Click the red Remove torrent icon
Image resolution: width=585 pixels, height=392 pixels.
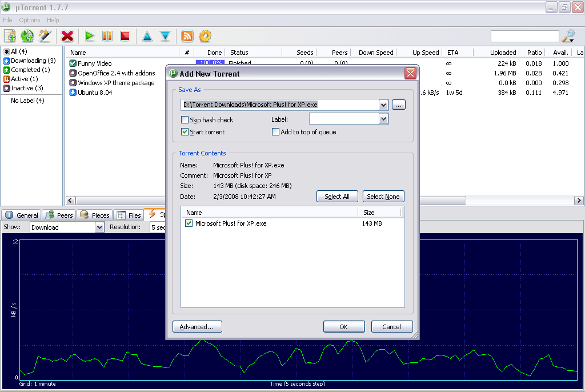(67, 35)
